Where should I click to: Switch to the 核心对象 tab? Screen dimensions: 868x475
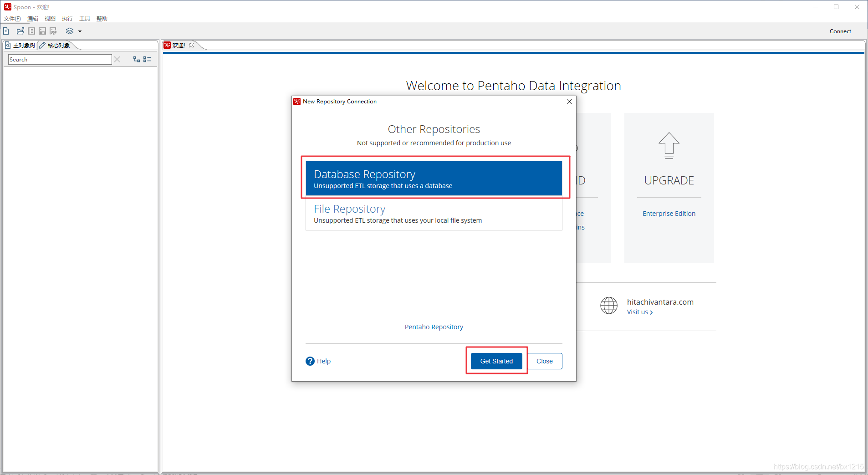pyautogui.click(x=55, y=45)
